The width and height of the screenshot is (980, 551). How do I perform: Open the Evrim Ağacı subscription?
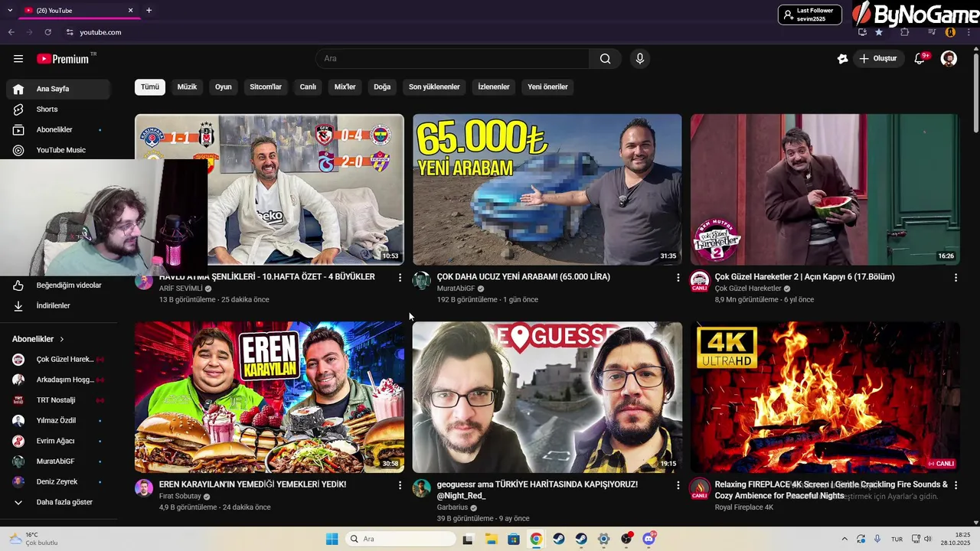[58, 442]
